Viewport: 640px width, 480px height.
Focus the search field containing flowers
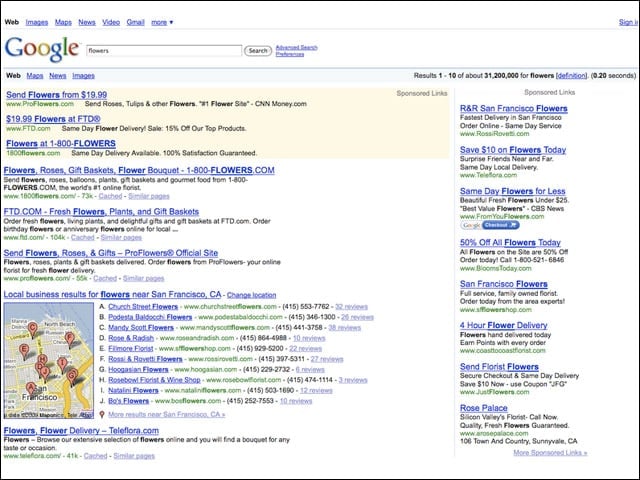pos(164,51)
